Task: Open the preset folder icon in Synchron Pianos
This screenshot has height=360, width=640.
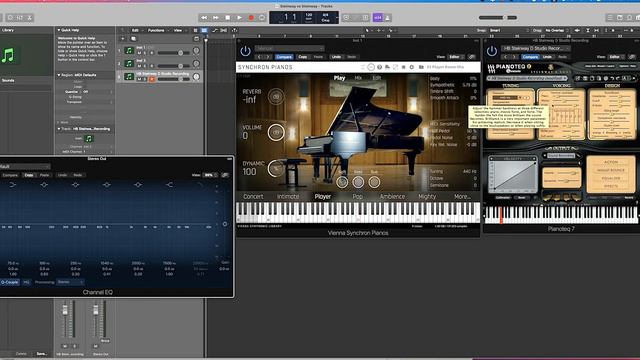Action: (x=421, y=67)
